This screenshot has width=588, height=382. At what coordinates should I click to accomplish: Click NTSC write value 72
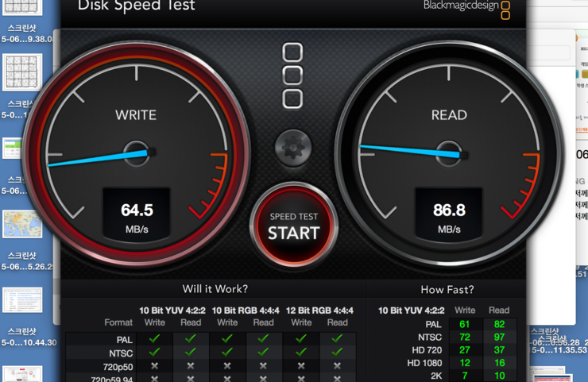(465, 337)
